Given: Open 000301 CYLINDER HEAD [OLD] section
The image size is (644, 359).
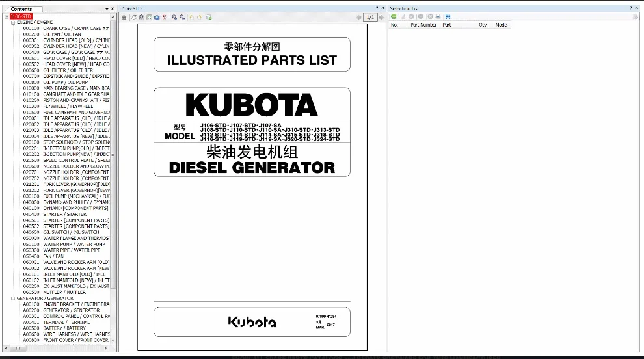Looking at the screenshot, I should (66, 40).
